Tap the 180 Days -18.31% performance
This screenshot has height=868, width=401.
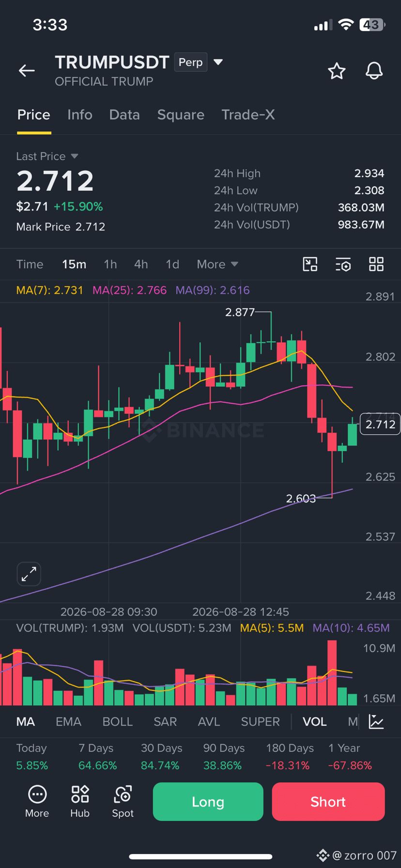[x=290, y=757]
